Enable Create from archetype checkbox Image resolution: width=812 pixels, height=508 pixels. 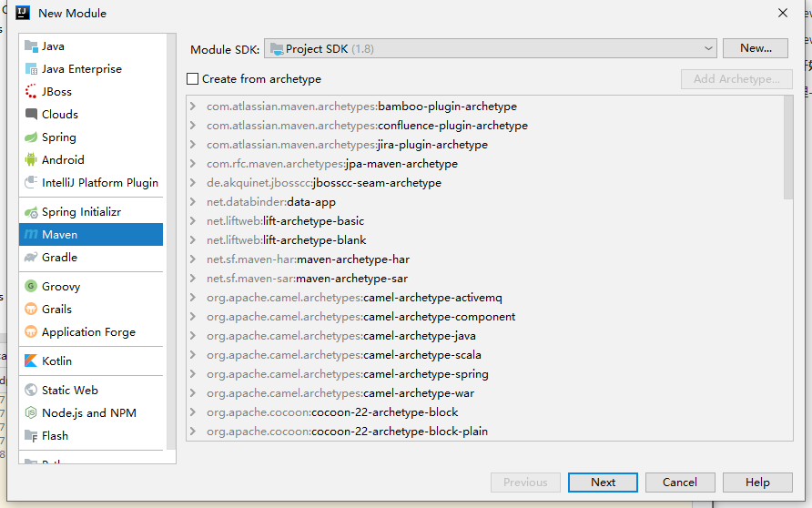pyautogui.click(x=193, y=78)
